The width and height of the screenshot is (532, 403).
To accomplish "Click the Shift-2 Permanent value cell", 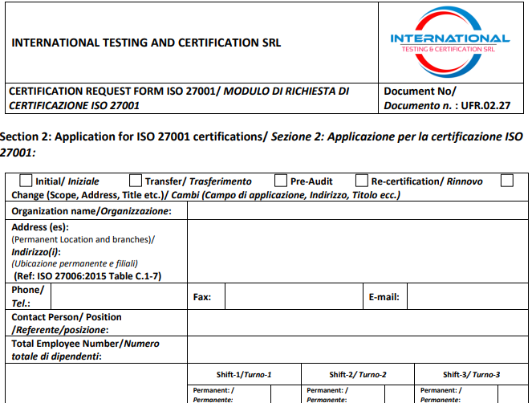I will coord(400,394).
